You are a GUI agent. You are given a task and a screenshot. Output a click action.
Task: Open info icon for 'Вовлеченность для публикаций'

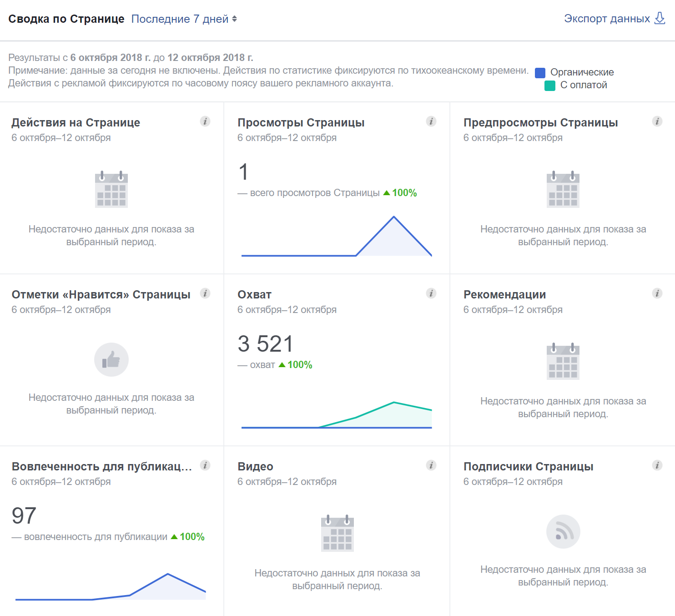pos(205,465)
